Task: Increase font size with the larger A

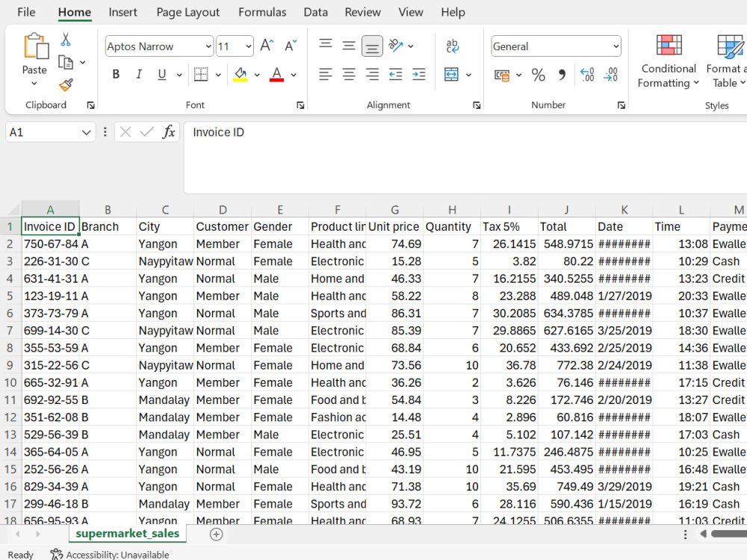Action: [x=267, y=46]
